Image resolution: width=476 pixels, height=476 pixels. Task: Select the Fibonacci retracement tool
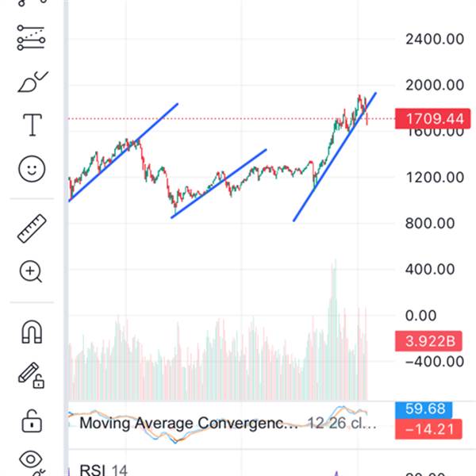click(x=32, y=37)
